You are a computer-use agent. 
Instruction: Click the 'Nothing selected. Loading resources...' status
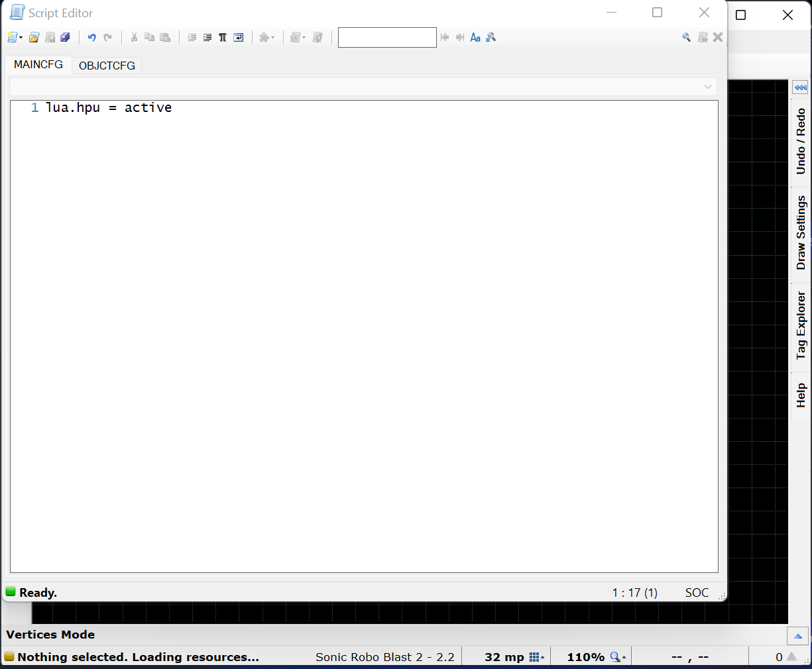point(138,657)
